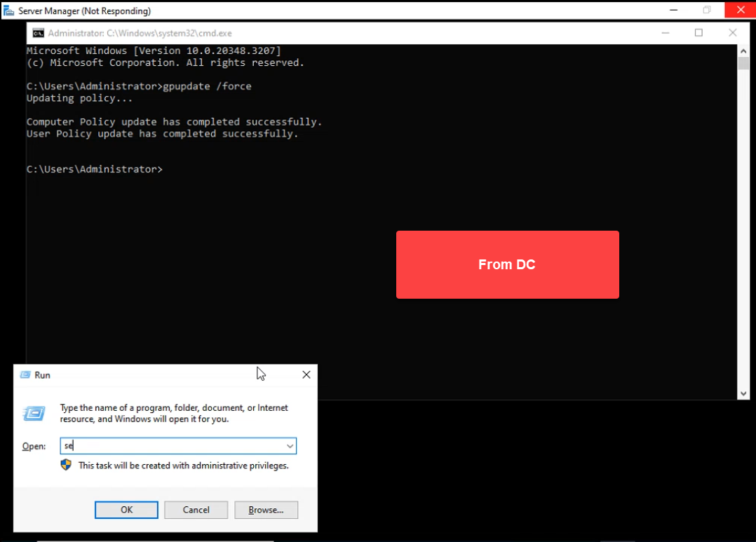Click the cmd scrollbar up arrow
Screen dimensions: 756x542
[743, 50]
